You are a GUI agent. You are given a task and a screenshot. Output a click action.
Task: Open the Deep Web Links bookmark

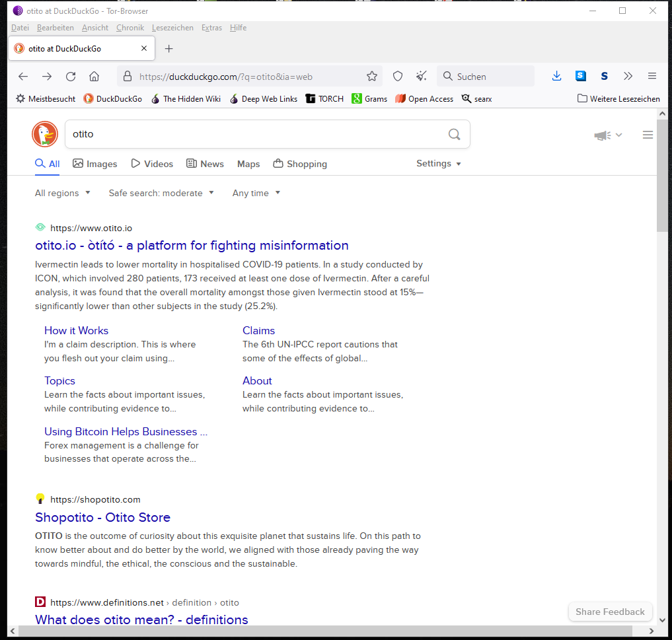click(264, 99)
